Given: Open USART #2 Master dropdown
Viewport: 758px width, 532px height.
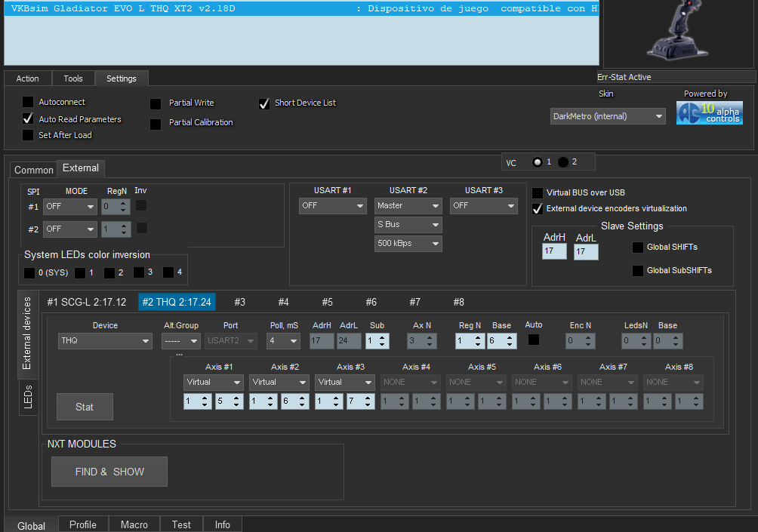Looking at the screenshot, I should pyautogui.click(x=408, y=206).
